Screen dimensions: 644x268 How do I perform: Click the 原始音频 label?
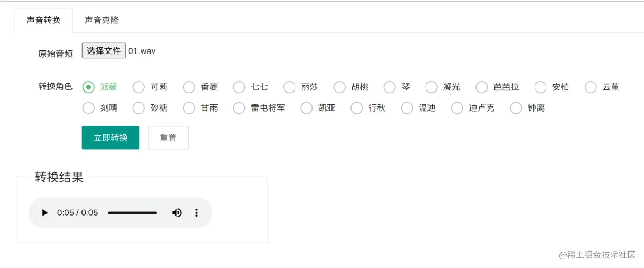point(55,54)
